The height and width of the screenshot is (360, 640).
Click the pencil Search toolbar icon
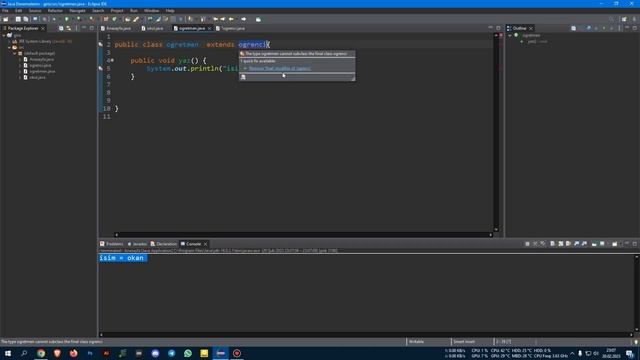click(136, 19)
